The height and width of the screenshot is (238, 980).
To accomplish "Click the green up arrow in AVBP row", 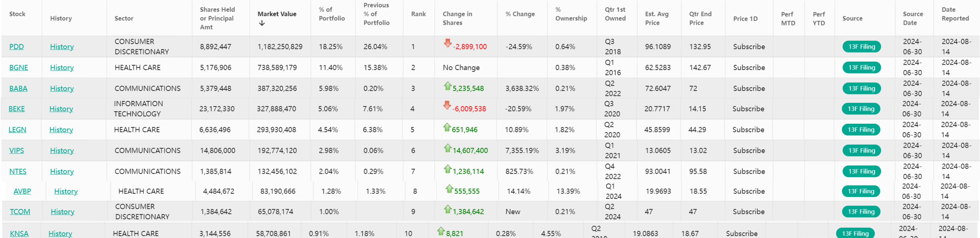I will 449,189.
